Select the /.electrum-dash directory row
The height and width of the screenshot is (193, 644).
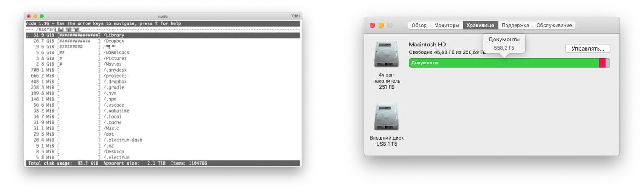click(122, 140)
